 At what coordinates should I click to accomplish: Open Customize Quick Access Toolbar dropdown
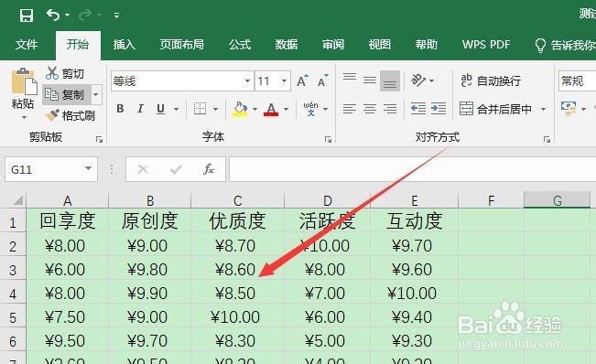pyautogui.click(x=116, y=16)
